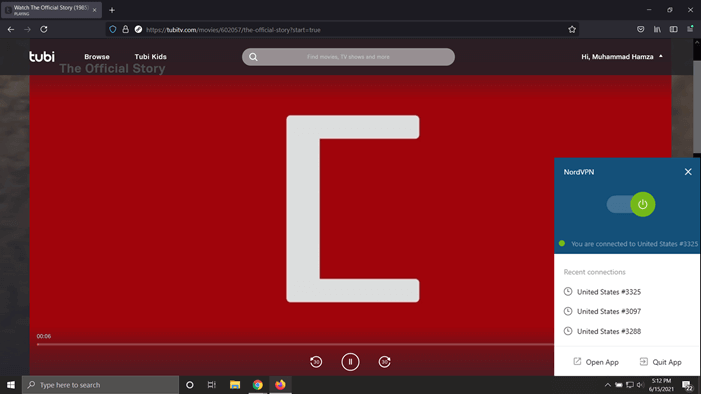Open Cortana circle icon on taskbar
The width and height of the screenshot is (701, 394).
click(190, 385)
